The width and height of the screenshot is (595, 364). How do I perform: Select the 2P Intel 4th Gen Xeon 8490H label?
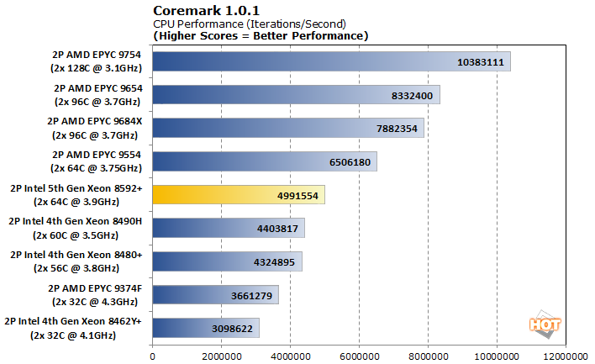(x=75, y=221)
